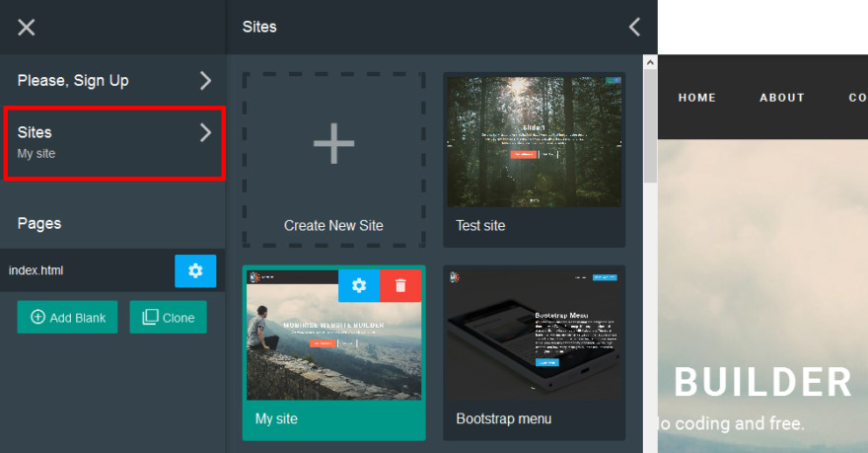
Task: Click the Add Blank page button
Action: point(68,317)
